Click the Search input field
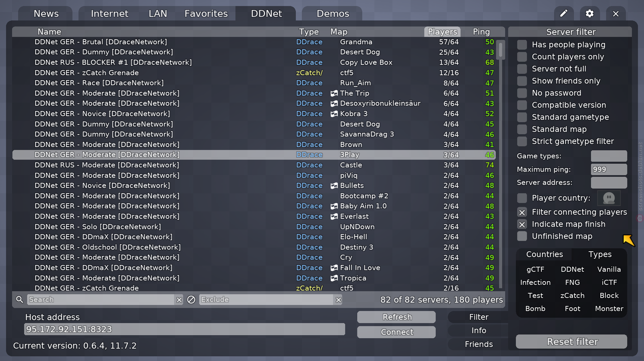 pos(101,300)
